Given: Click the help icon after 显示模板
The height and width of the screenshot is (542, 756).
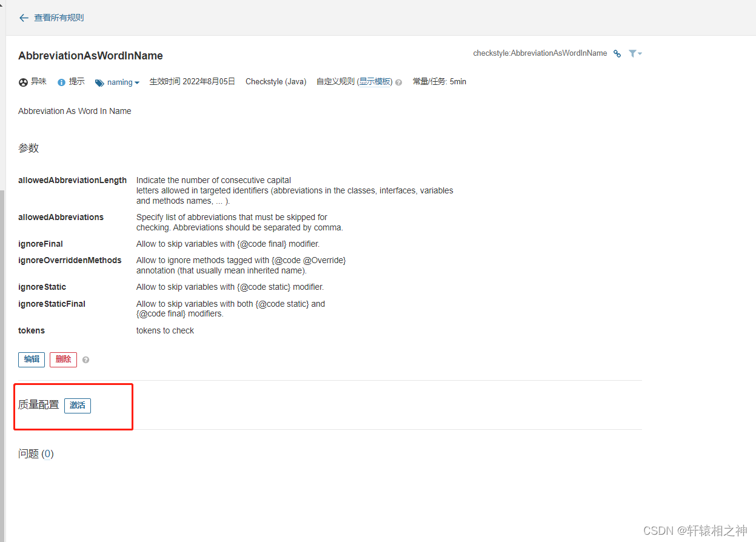Looking at the screenshot, I should [x=398, y=82].
